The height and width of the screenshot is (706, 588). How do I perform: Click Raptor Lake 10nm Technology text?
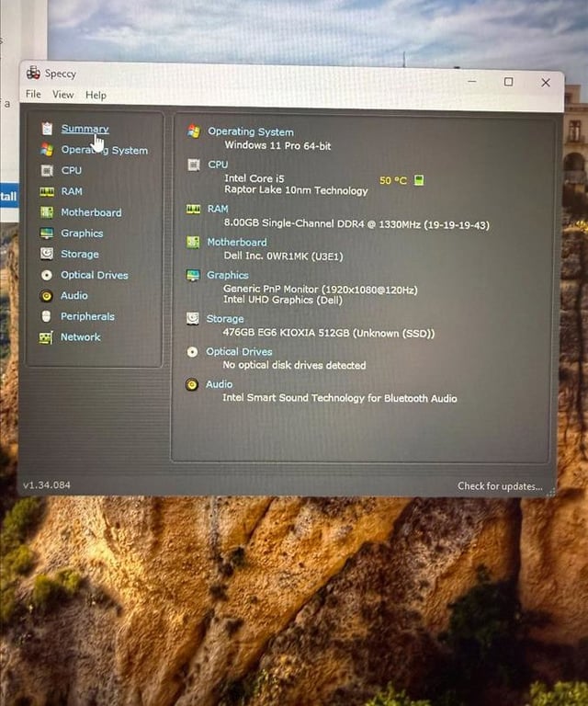point(296,190)
